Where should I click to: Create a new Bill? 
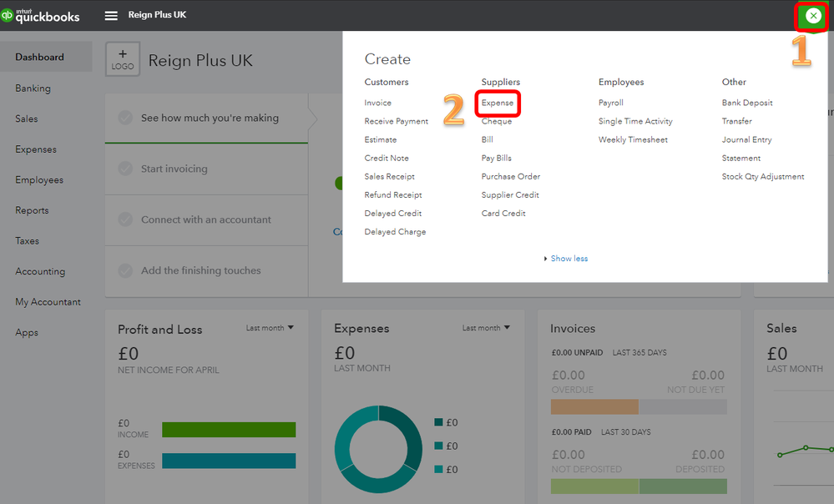[488, 140]
